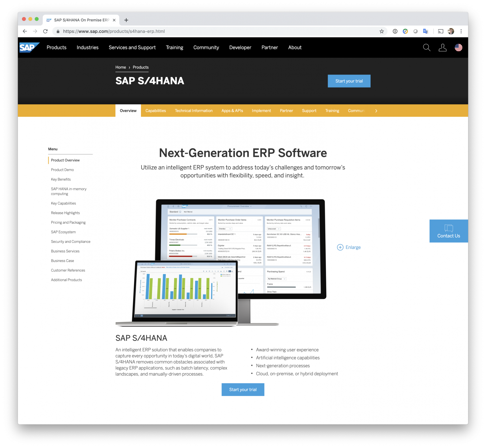Click Start your trial in dark header

tap(349, 81)
